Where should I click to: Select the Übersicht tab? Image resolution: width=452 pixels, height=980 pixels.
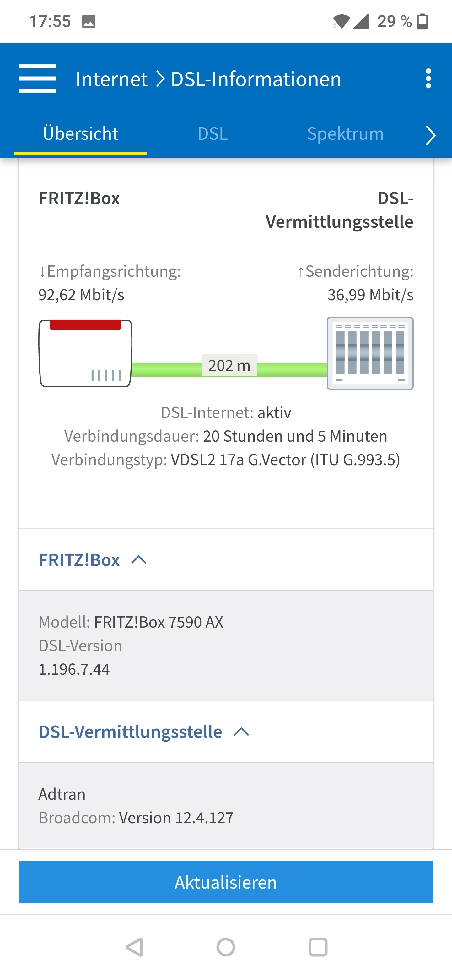coord(80,134)
